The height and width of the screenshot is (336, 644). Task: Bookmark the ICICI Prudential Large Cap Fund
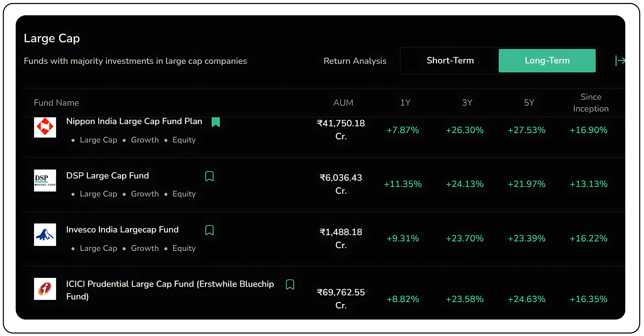[x=290, y=284]
